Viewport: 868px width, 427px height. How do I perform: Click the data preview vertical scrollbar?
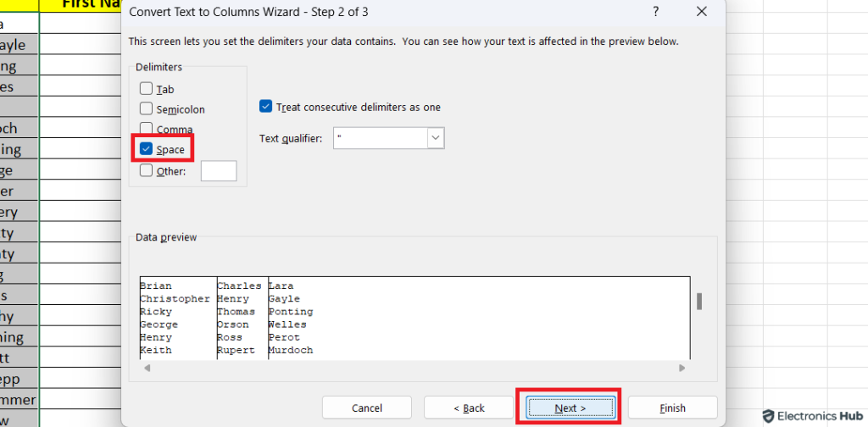pos(698,302)
